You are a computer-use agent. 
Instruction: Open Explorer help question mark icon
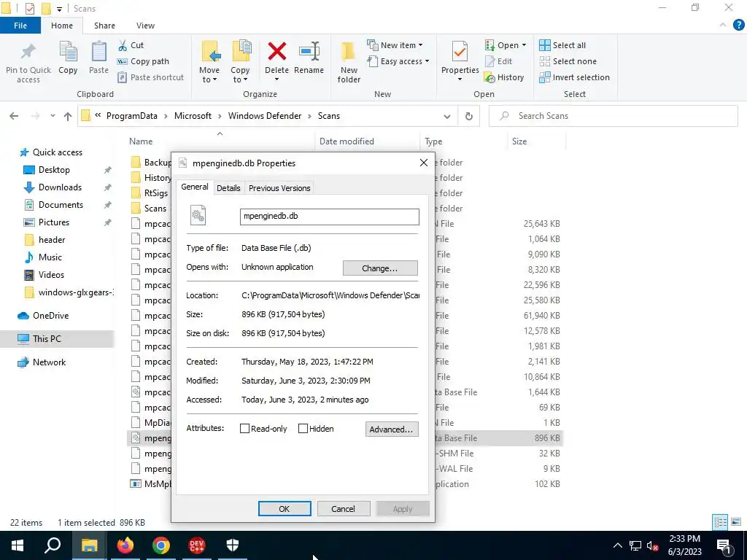pos(738,26)
